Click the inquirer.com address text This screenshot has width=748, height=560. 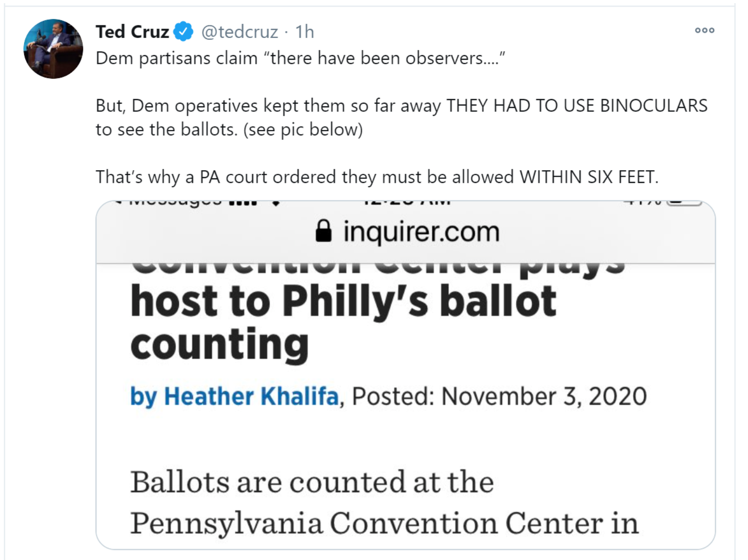pos(421,232)
